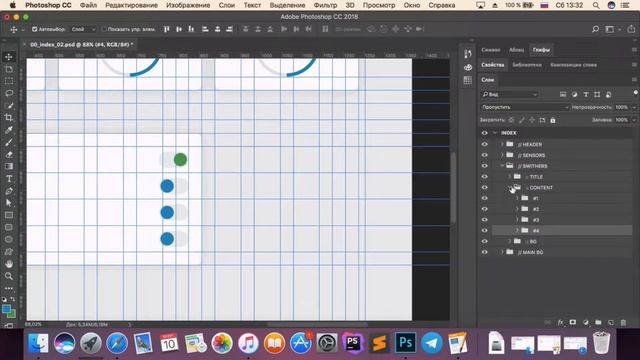Open the search icon in options bar
Viewport: 640px width, 360px height.
(595, 29)
